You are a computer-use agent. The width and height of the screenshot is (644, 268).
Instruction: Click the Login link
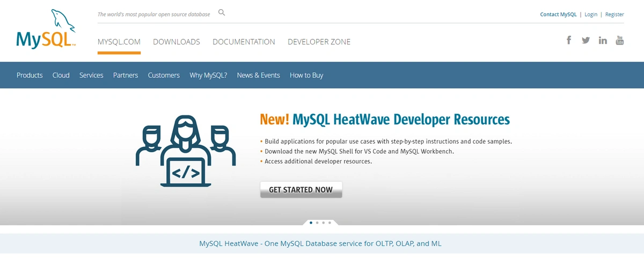pos(591,14)
